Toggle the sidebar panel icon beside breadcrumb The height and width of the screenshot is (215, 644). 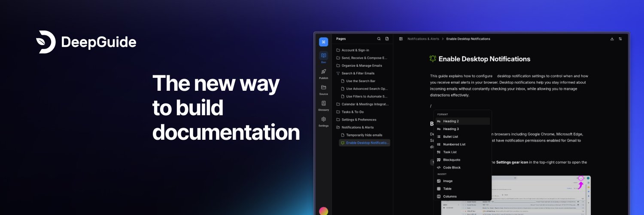401,39
